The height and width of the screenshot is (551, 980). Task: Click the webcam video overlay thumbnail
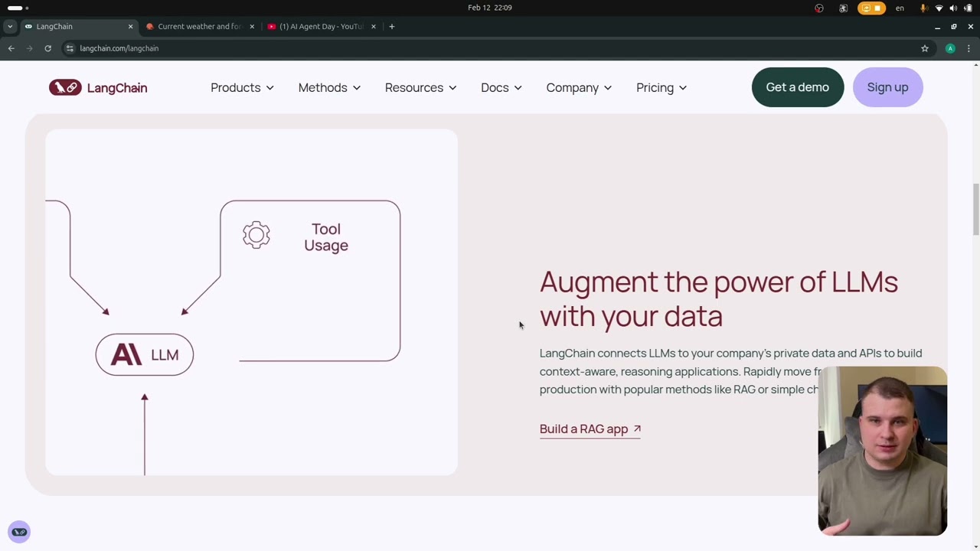pos(883,451)
